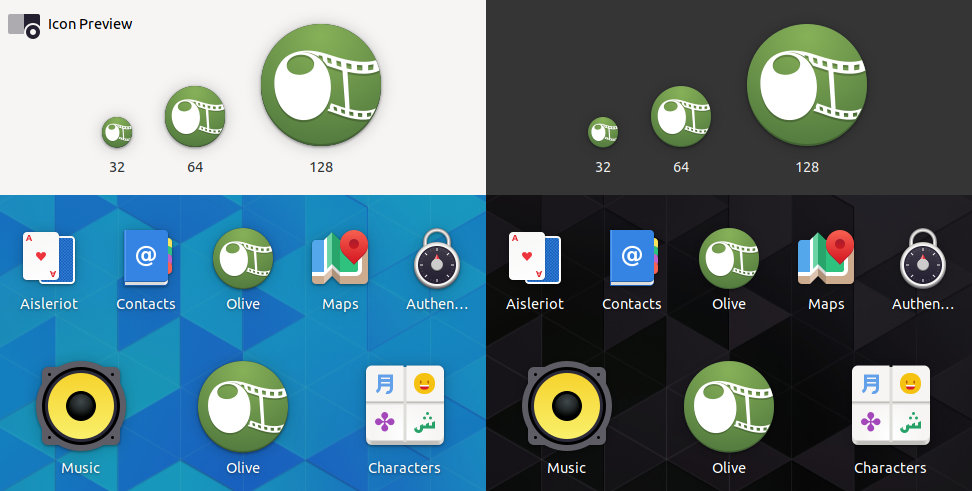Click the Characters label on blue background

click(405, 467)
